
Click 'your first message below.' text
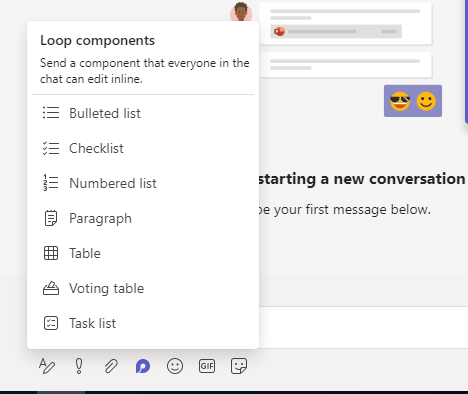pos(352,210)
